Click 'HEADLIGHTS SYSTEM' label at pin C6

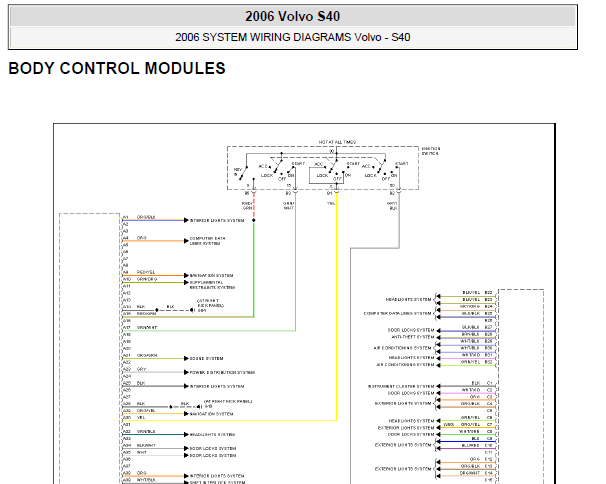click(x=411, y=421)
